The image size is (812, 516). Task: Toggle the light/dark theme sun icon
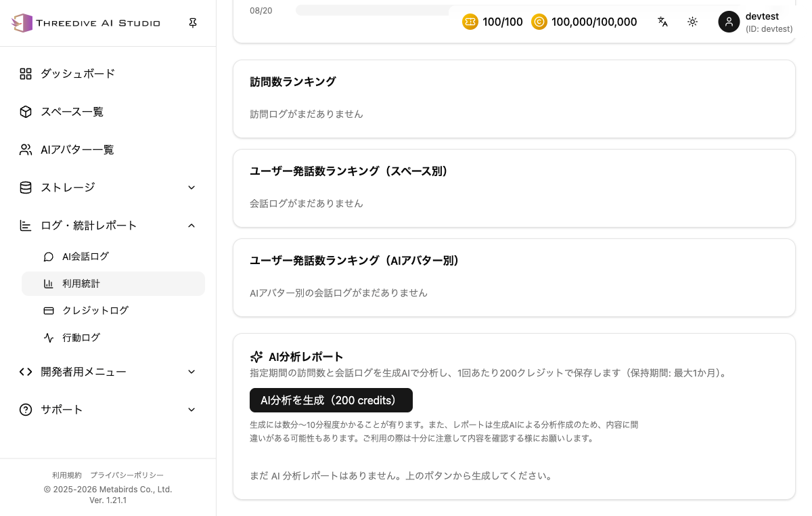[x=692, y=22]
